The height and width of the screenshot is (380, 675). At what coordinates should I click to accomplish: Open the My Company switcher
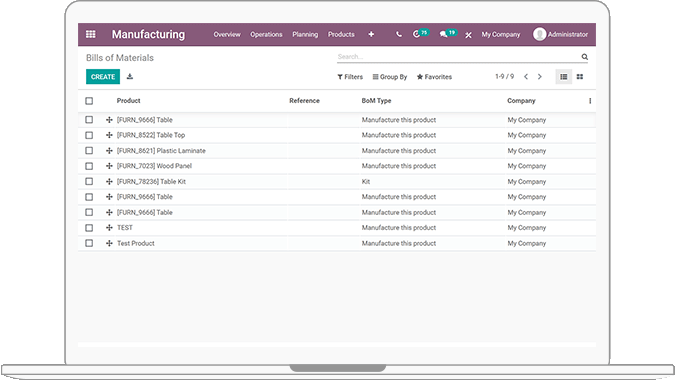(x=501, y=34)
